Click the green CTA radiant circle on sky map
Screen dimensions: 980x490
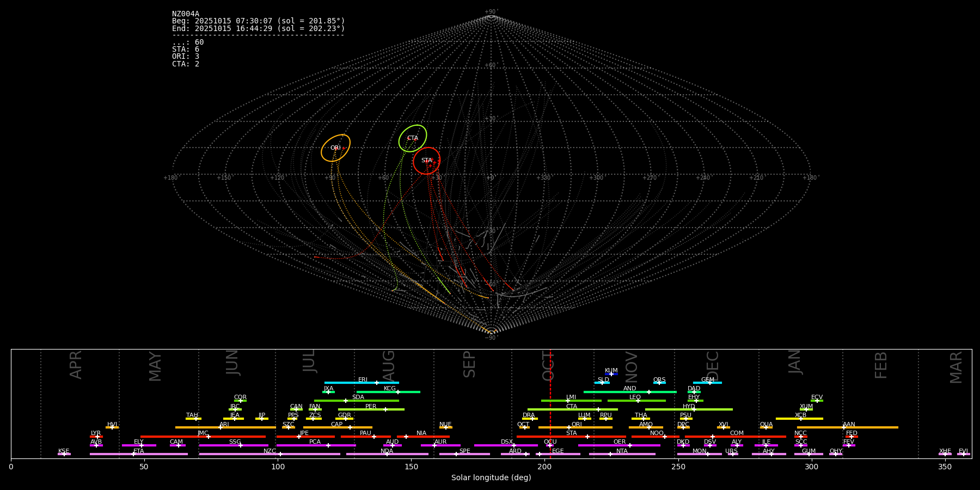(413, 138)
